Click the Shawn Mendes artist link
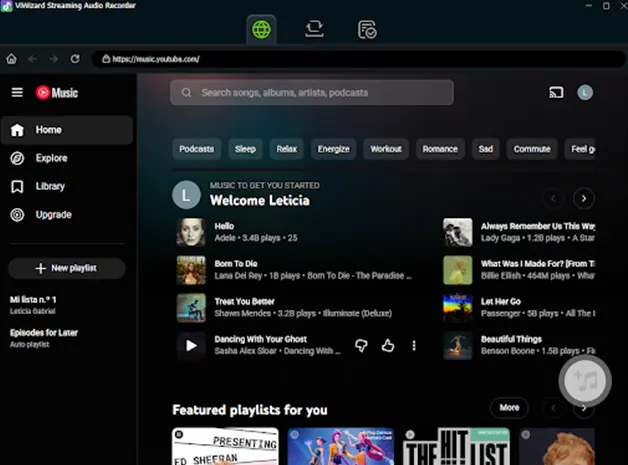The image size is (628, 465). tap(242, 313)
